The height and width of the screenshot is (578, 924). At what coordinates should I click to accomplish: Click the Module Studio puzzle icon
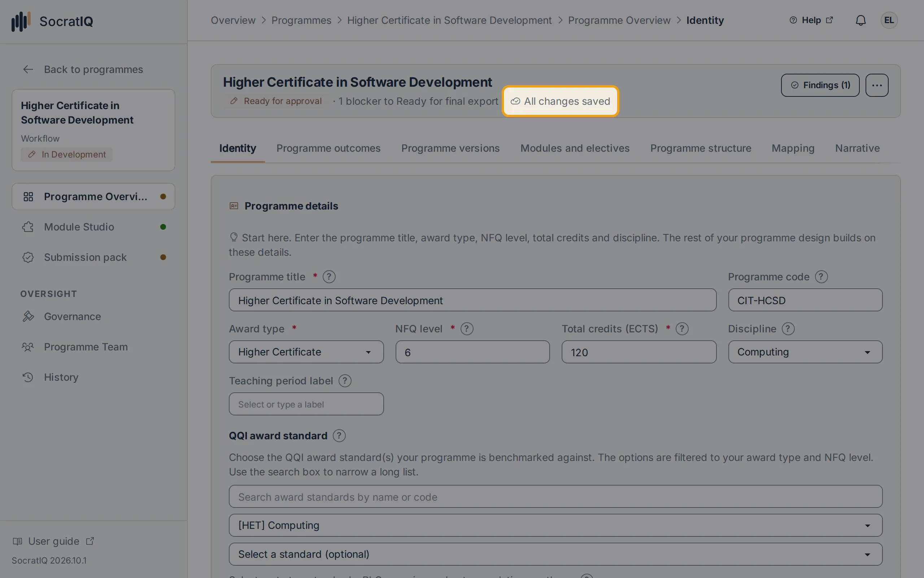click(28, 227)
